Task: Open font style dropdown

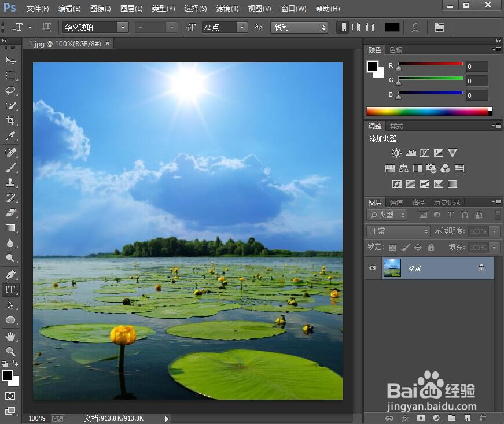Action: coord(172,28)
